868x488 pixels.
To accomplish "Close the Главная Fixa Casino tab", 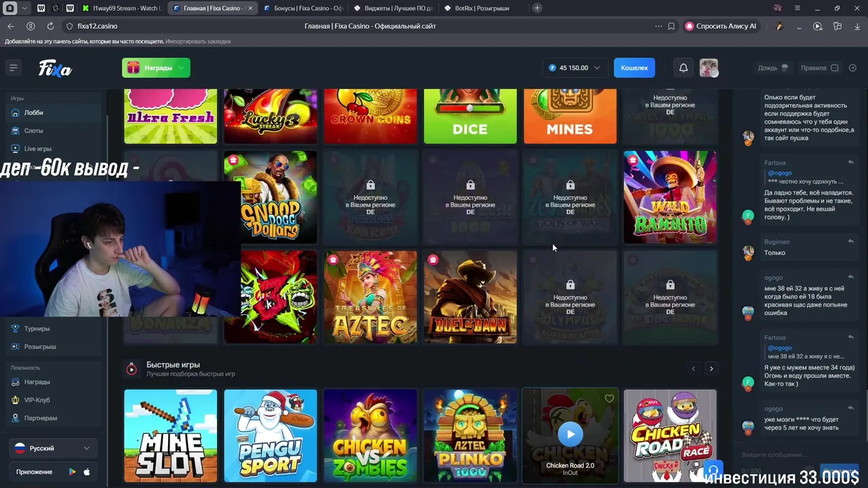I will point(250,8).
